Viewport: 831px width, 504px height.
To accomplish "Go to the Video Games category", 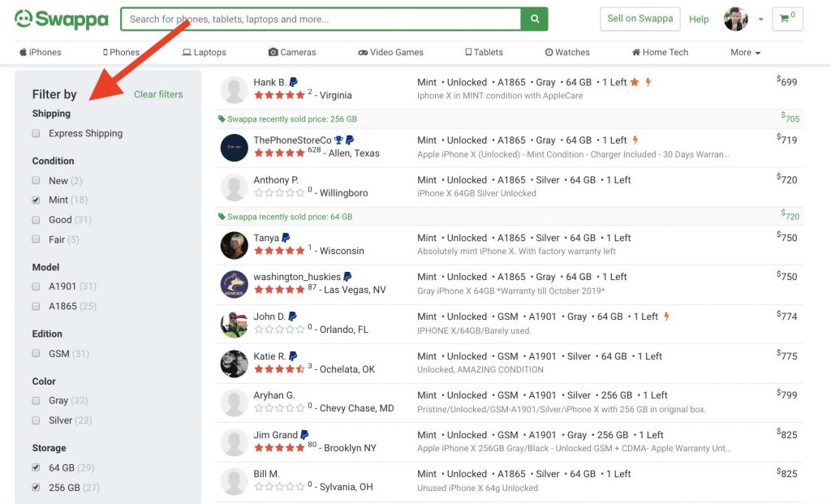I will pyautogui.click(x=390, y=53).
